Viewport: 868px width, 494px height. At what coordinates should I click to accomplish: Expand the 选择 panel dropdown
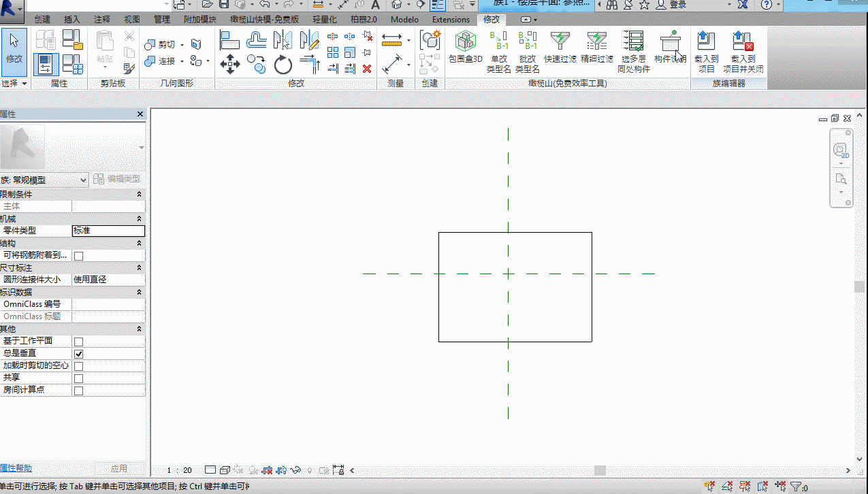tap(14, 83)
